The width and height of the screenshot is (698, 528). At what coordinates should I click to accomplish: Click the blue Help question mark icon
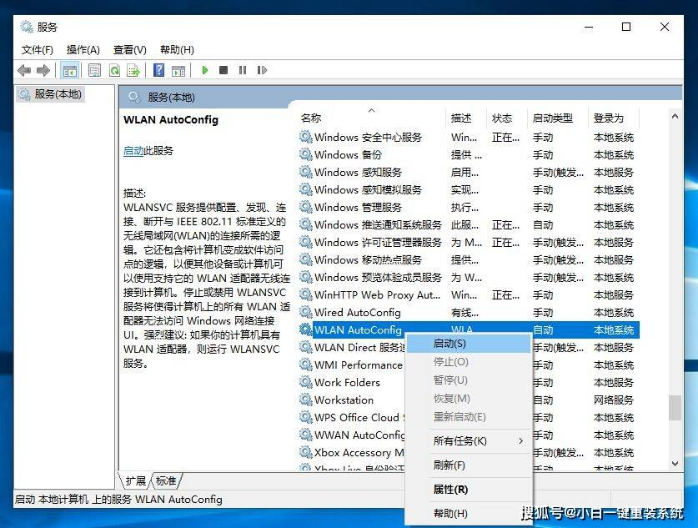point(158,70)
